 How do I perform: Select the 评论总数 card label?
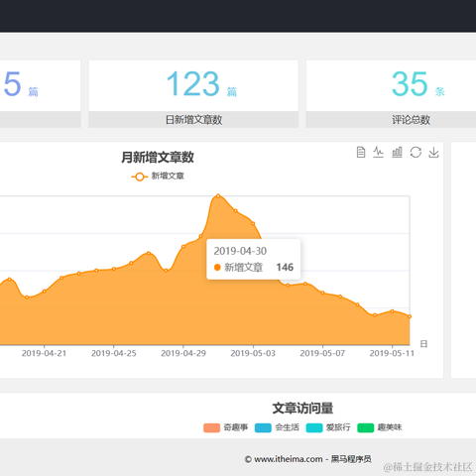pyautogui.click(x=411, y=120)
